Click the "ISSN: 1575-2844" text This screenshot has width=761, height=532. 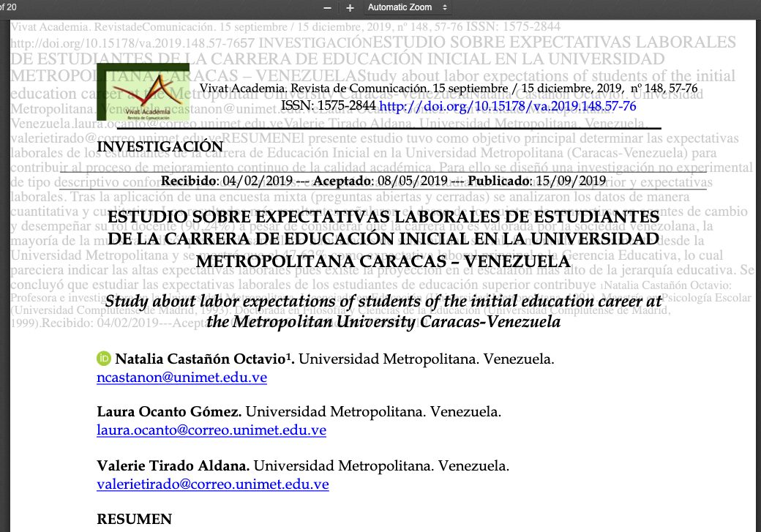coord(329,106)
